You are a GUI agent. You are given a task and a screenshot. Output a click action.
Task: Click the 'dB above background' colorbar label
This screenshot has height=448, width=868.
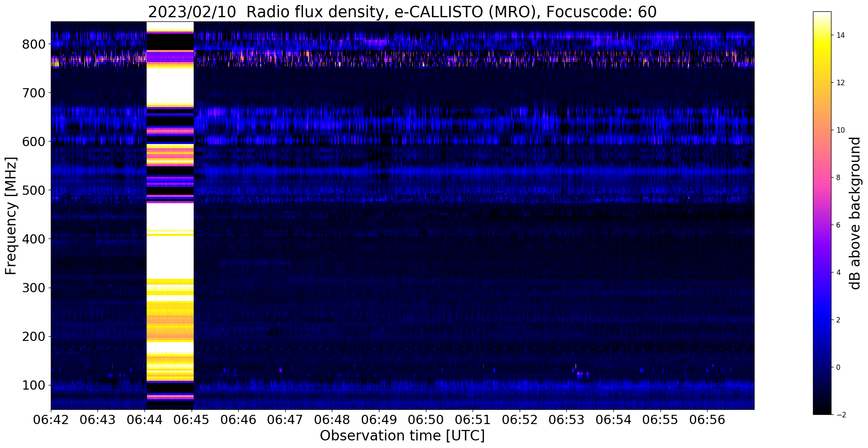pyautogui.click(x=855, y=213)
